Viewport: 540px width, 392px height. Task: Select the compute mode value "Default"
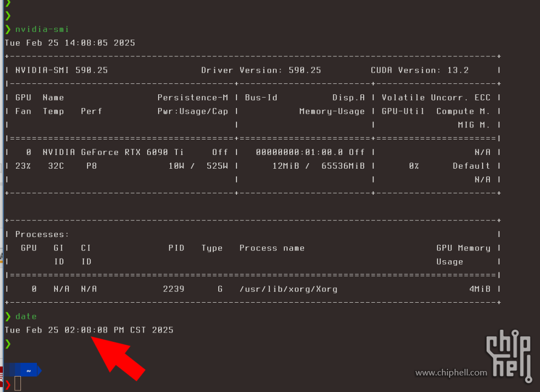click(x=472, y=166)
